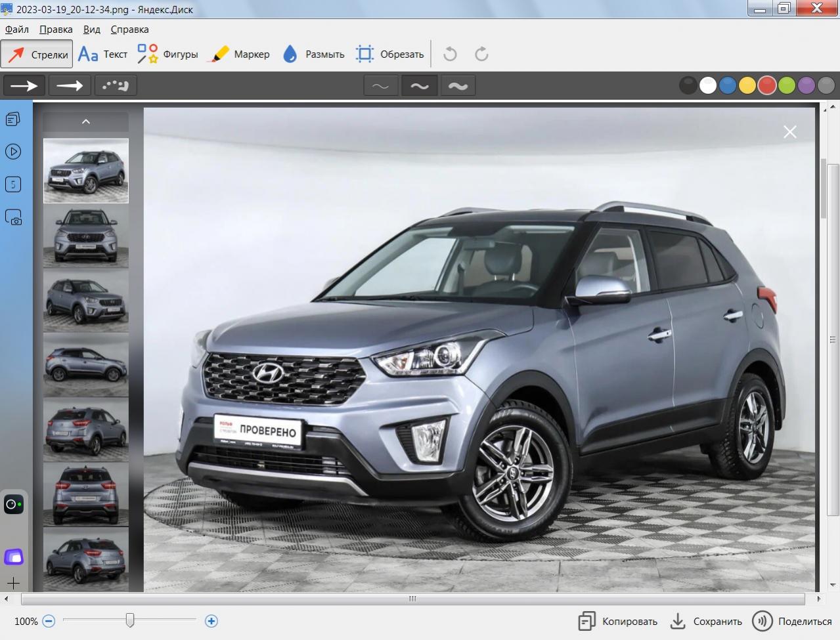Screen dimensions: 840x640
Task: Click vertical scrollbar down arrow
Action: click(x=833, y=586)
